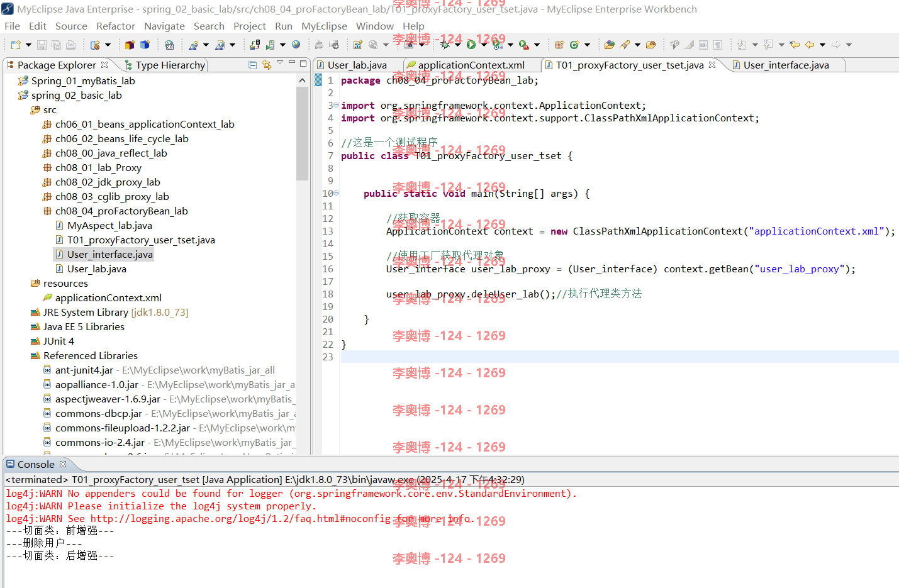Image resolution: width=899 pixels, height=588 pixels.
Task: Click the capture camera toolbar icon
Action: 409,45
